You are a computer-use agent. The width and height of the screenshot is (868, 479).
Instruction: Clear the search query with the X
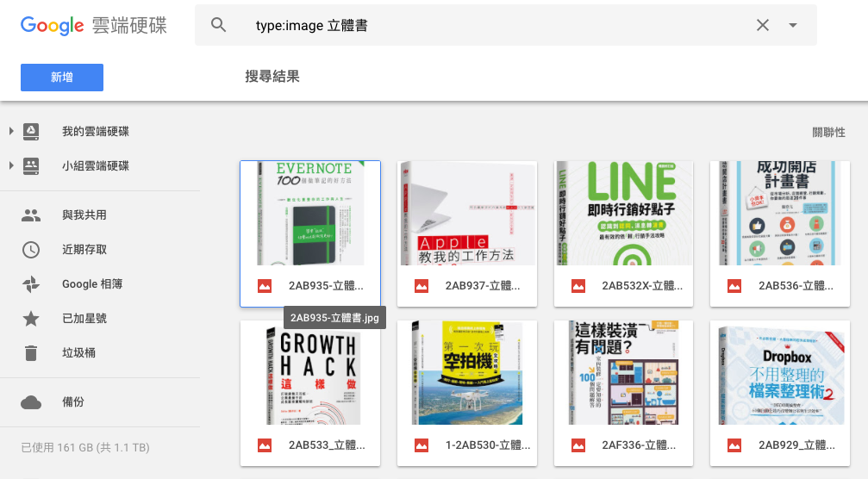click(x=763, y=25)
